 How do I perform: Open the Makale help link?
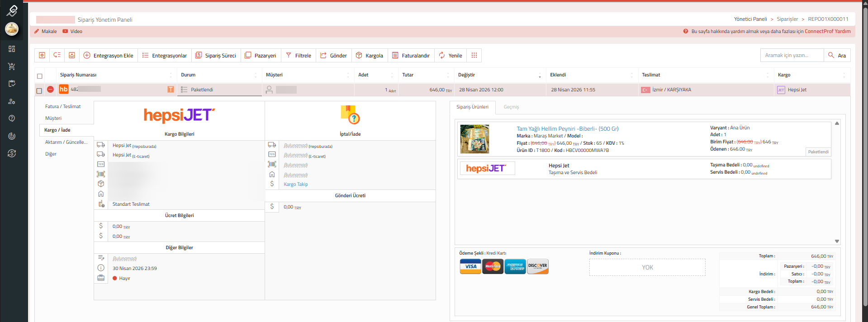click(45, 31)
